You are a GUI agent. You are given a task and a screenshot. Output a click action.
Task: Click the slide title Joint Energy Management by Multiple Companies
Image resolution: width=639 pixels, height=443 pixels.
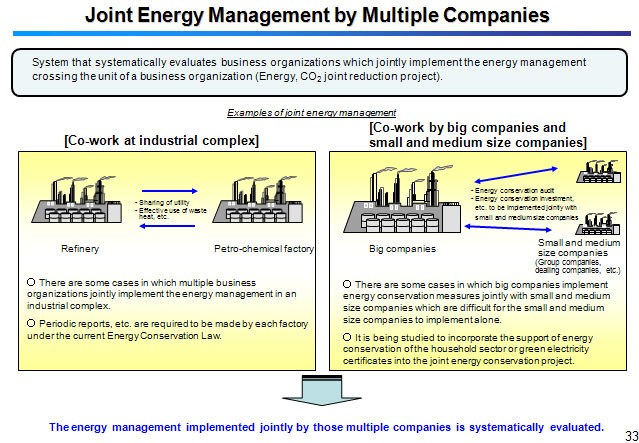pyautogui.click(x=317, y=15)
